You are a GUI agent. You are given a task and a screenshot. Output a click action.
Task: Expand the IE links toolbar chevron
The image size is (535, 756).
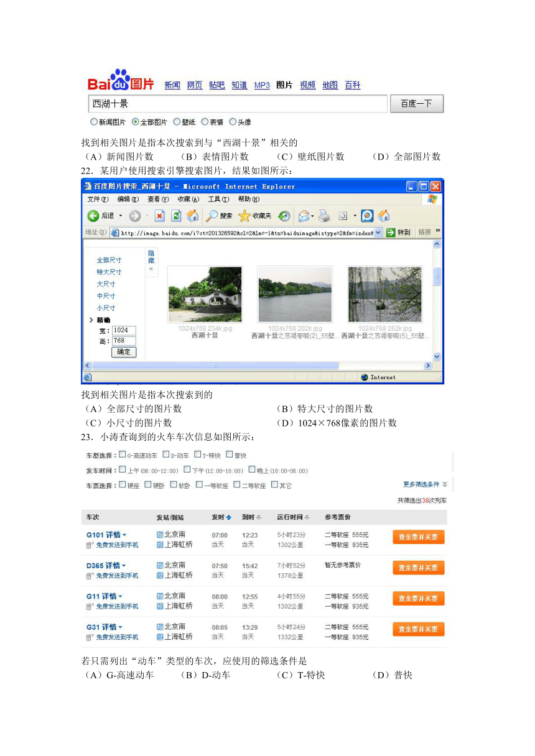437,232
